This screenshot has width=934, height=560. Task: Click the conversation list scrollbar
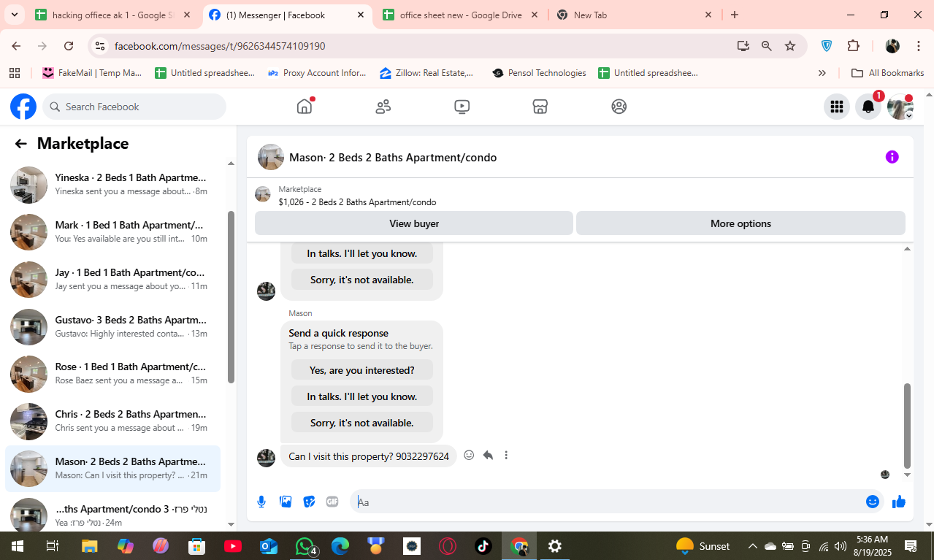pyautogui.click(x=231, y=297)
